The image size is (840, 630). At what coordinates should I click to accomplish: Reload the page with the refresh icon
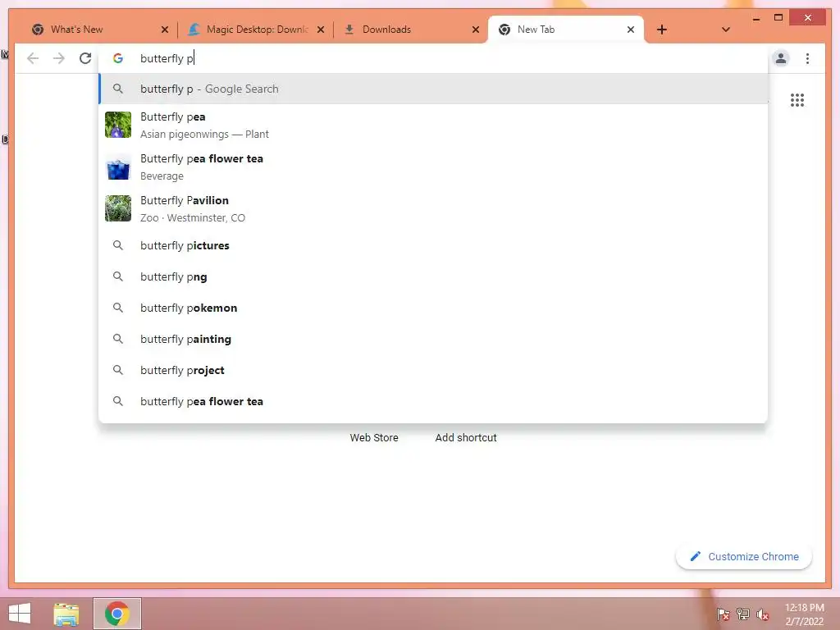click(85, 58)
